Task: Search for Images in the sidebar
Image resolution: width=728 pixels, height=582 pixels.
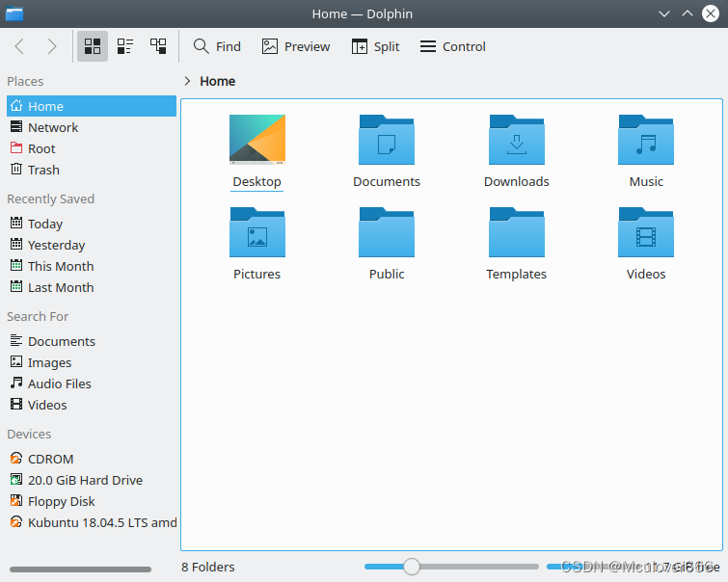Action: click(92, 363)
